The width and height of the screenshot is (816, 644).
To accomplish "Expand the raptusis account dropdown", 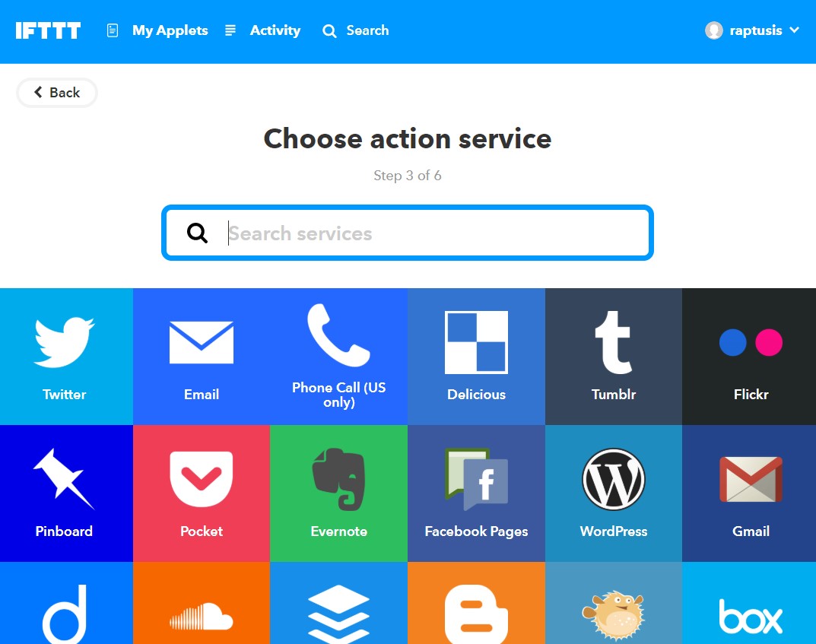I will tap(752, 30).
